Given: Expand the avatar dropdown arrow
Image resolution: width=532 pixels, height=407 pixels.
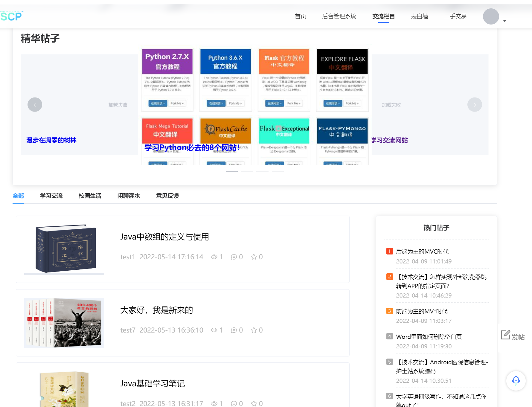Looking at the screenshot, I should pyautogui.click(x=505, y=21).
